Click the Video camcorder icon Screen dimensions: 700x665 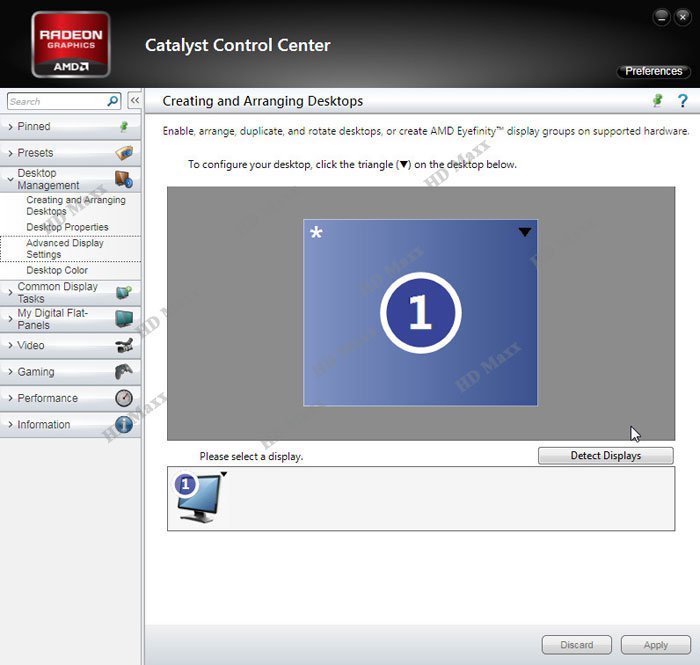pyautogui.click(x=124, y=345)
